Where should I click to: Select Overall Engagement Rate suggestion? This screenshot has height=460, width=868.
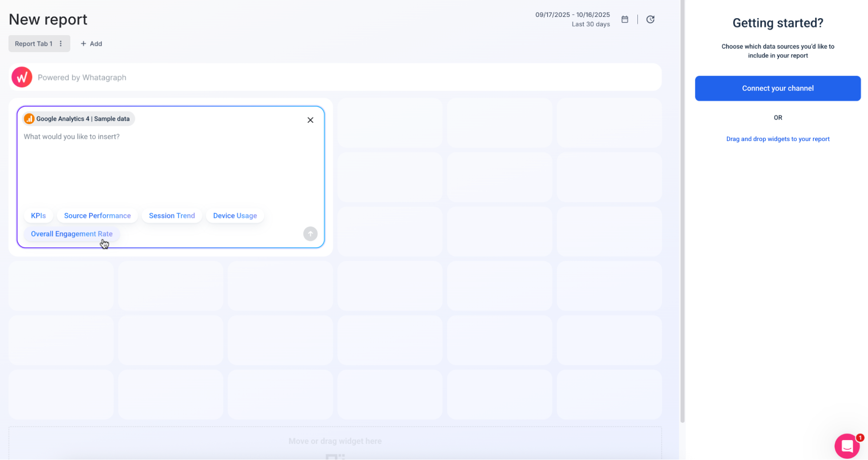pos(72,234)
